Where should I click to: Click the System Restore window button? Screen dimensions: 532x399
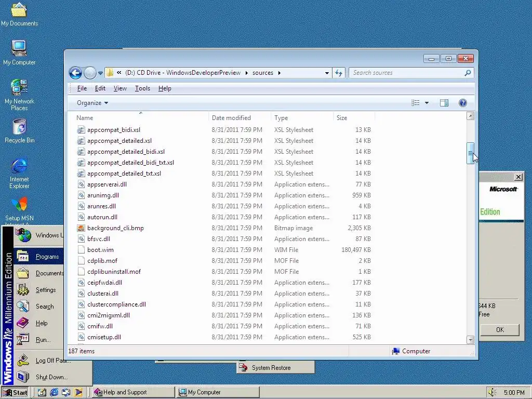(x=275, y=367)
